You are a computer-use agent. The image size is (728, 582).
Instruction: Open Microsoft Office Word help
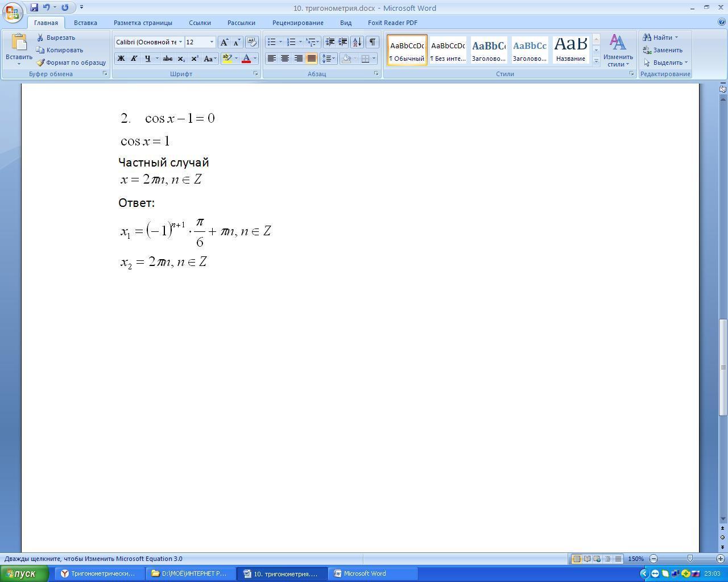pyautogui.click(x=722, y=22)
